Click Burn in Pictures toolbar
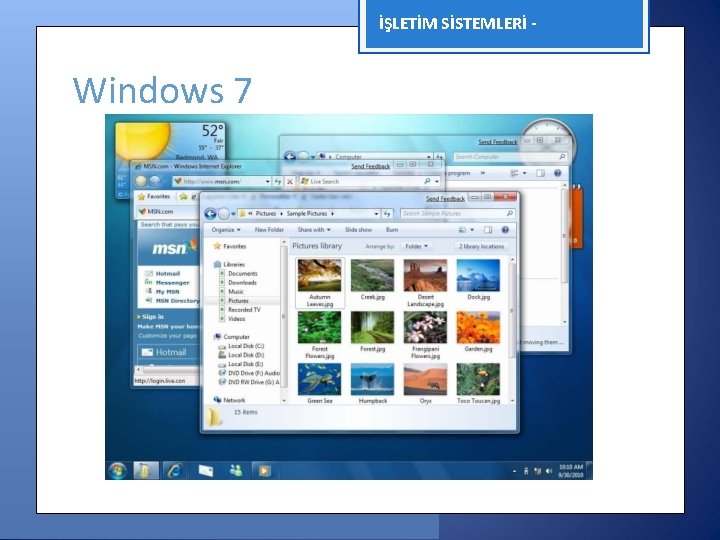720x540 pixels. click(392, 230)
